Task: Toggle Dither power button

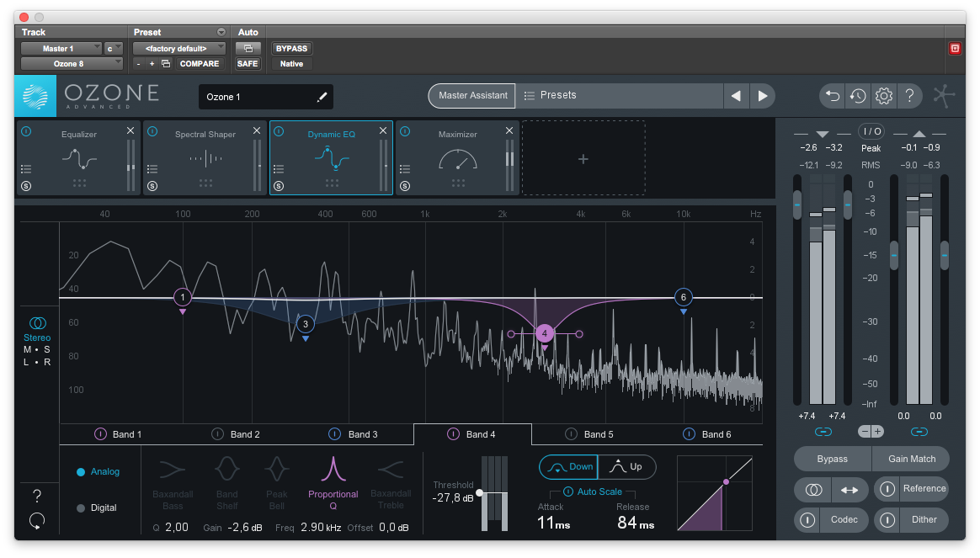Action: pyautogui.click(x=887, y=520)
